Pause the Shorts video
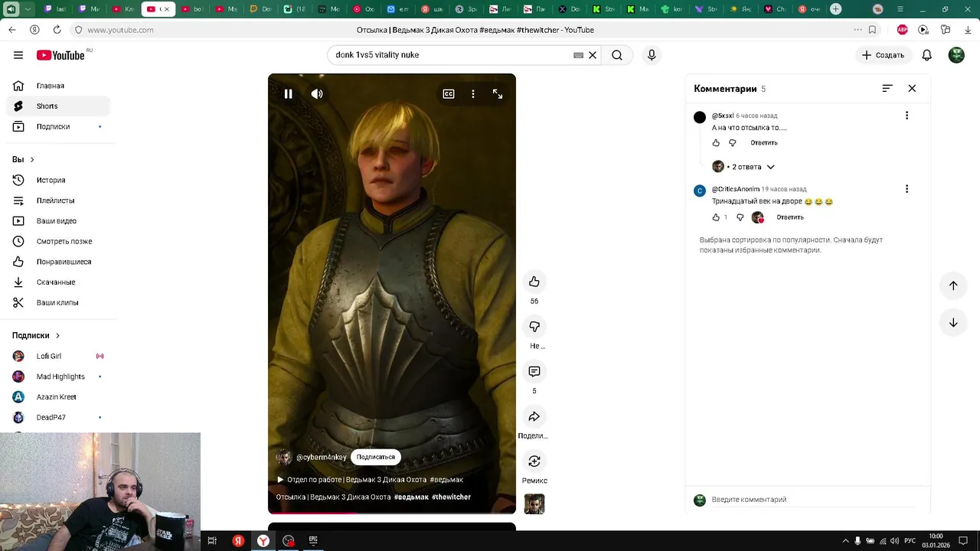 (x=289, y=94)
